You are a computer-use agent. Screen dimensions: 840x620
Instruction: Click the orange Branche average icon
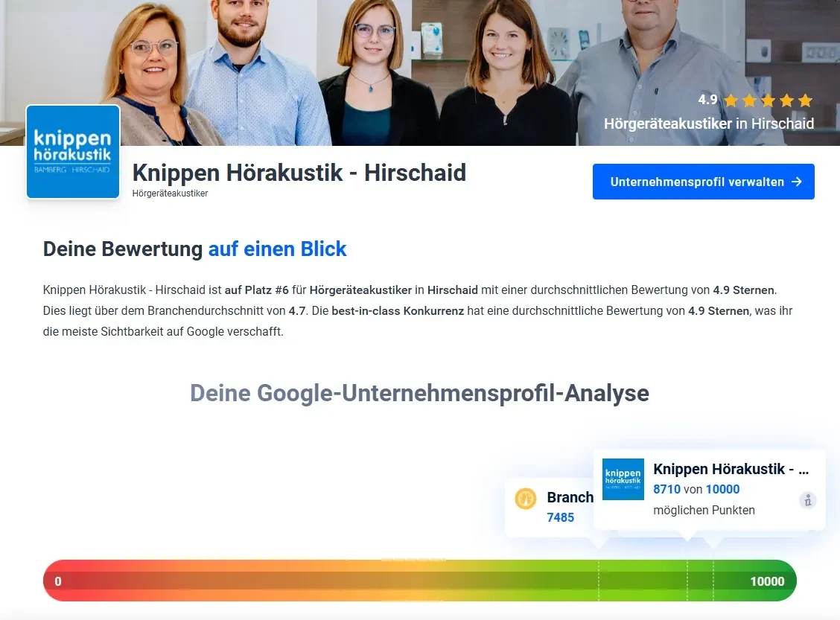(526, 499)
